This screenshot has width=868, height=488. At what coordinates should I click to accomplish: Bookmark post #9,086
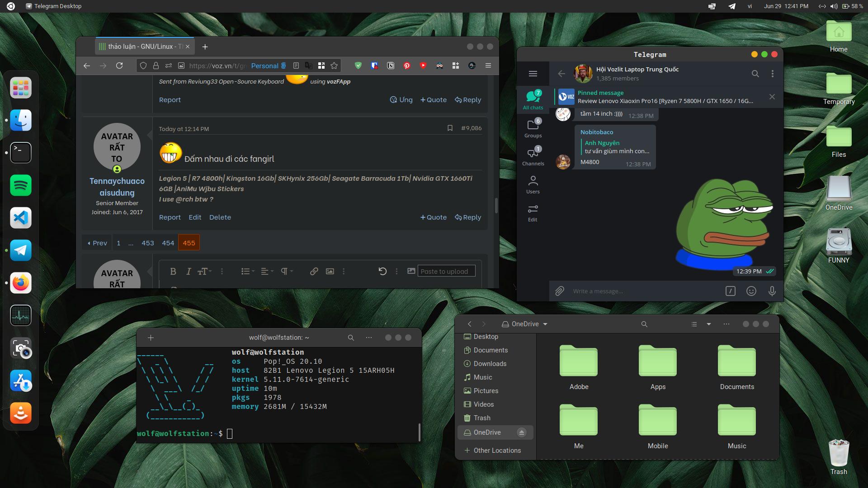450,128
